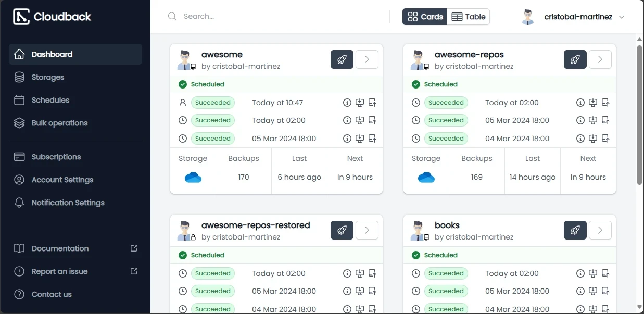This screenshot has height=314, width=644.
Task: Click '6 hours ago' last backup value
Action: [299, 177]
